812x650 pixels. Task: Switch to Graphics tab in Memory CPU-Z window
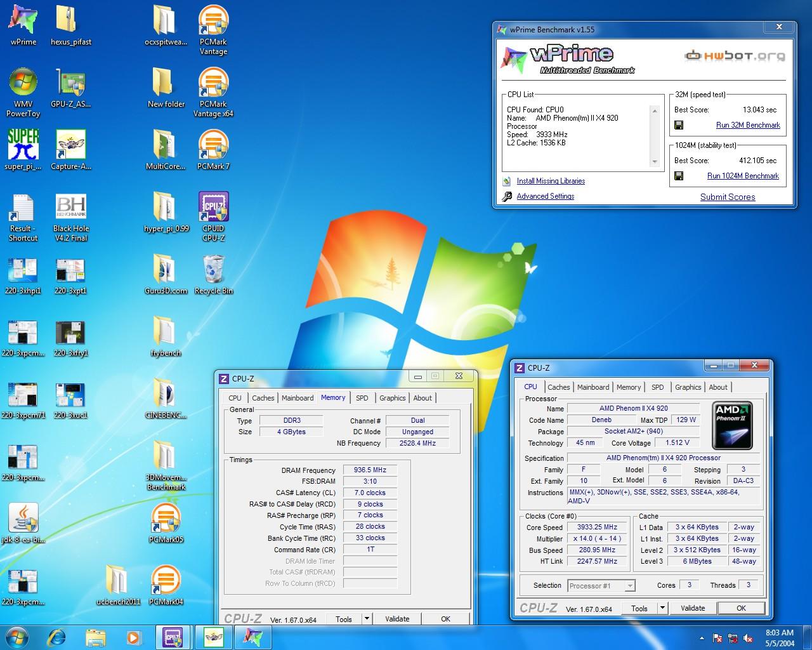click(392, 398)
